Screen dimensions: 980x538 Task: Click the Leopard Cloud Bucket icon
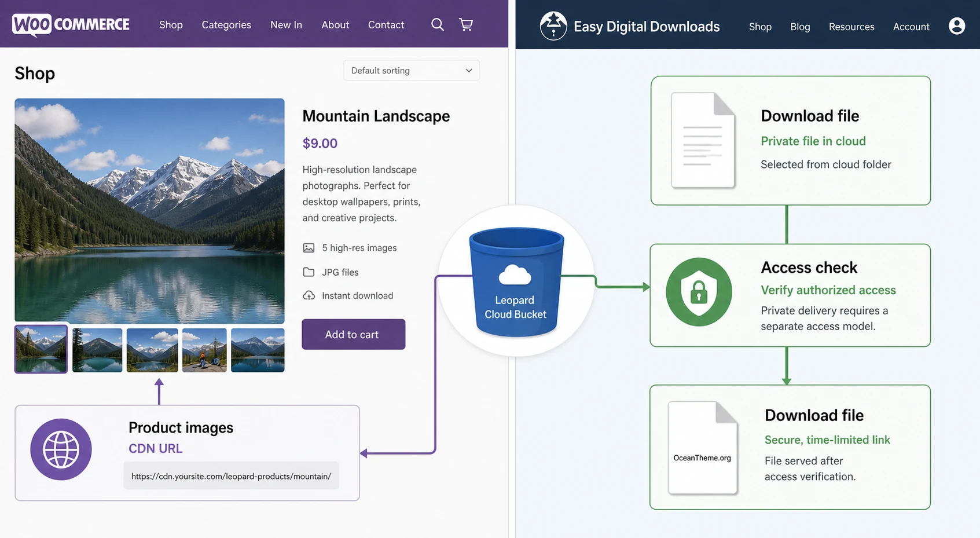pyautogui.click(x=516, y=282)
